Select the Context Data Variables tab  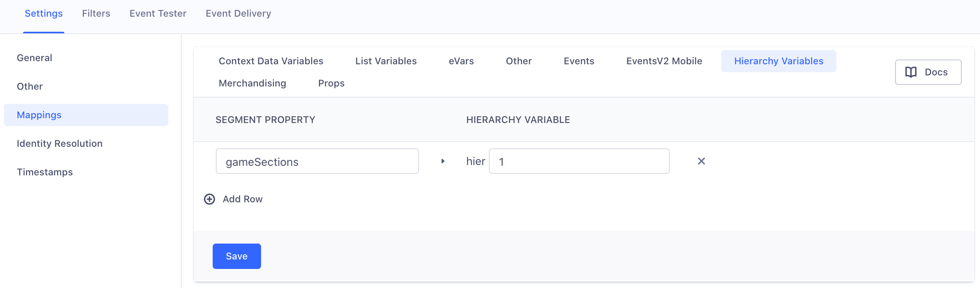pos(271,61)
